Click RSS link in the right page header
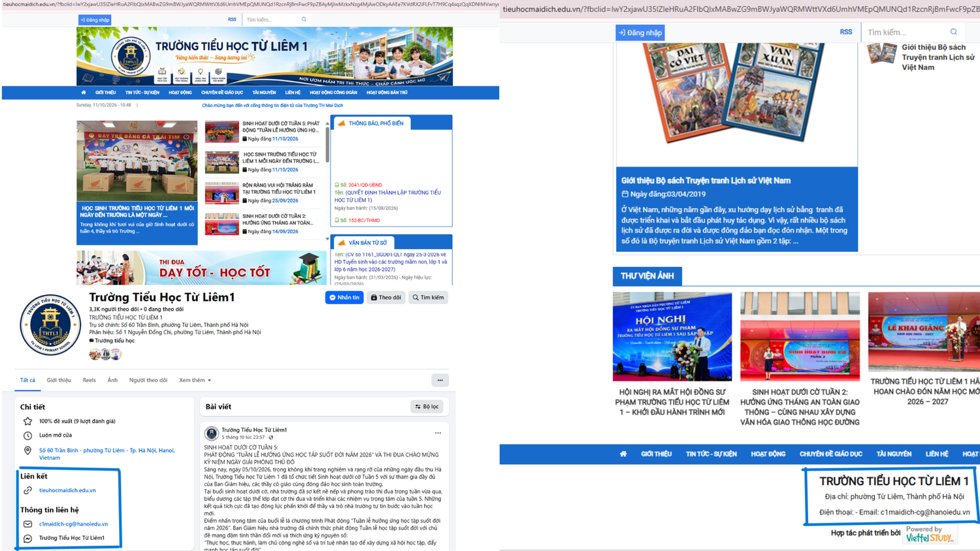 coord(845,32)
